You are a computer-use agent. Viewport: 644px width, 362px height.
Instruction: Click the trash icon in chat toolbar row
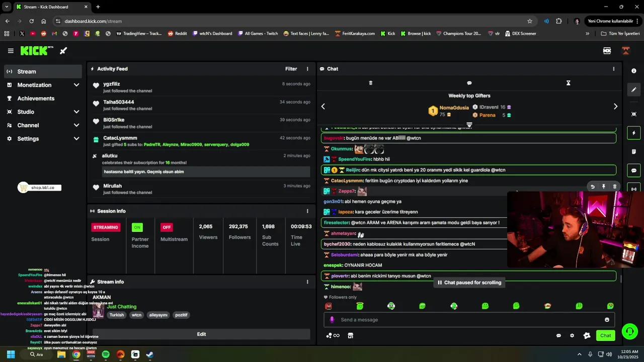click(x=371, y=83)
